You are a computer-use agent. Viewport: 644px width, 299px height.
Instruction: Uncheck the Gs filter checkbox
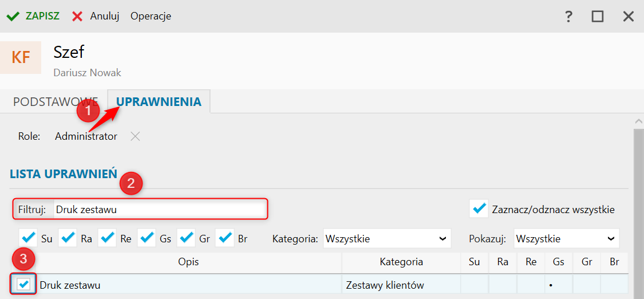147,238
